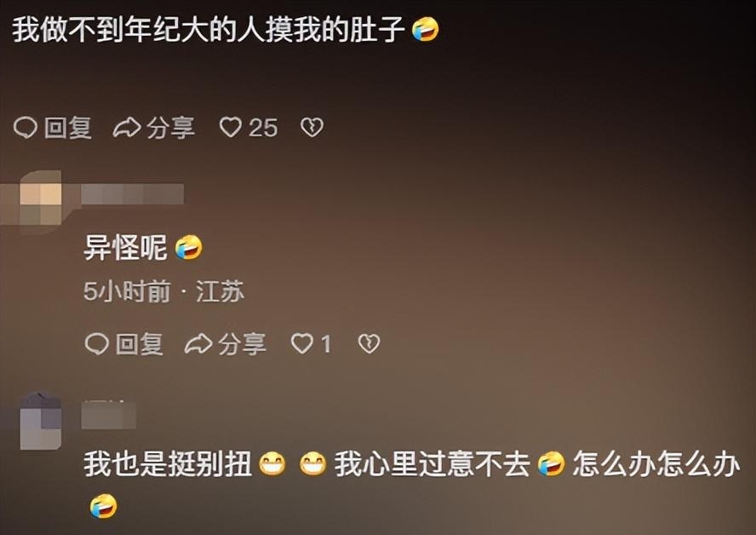Click the comment 我也是挺别扭 我心里过意不去
Image resolution: width=756 pixels, height=535 pixels.
pyautogui.click(x=412, y=484)
